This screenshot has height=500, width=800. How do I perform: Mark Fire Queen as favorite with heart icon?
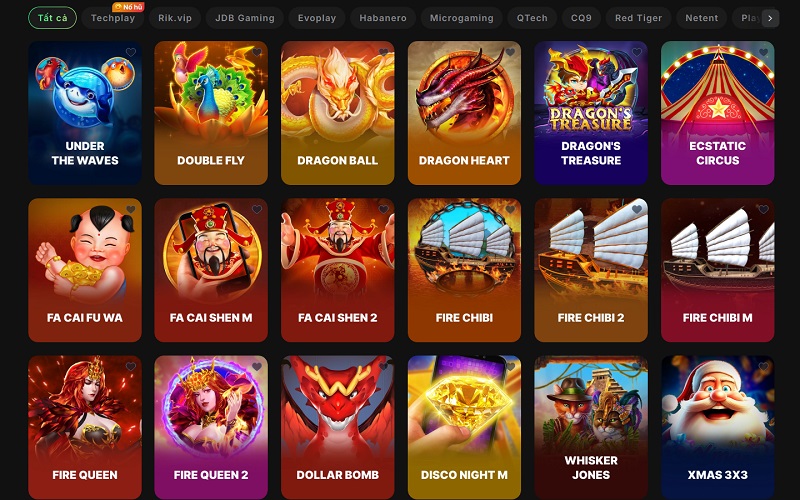coord(131,366)
